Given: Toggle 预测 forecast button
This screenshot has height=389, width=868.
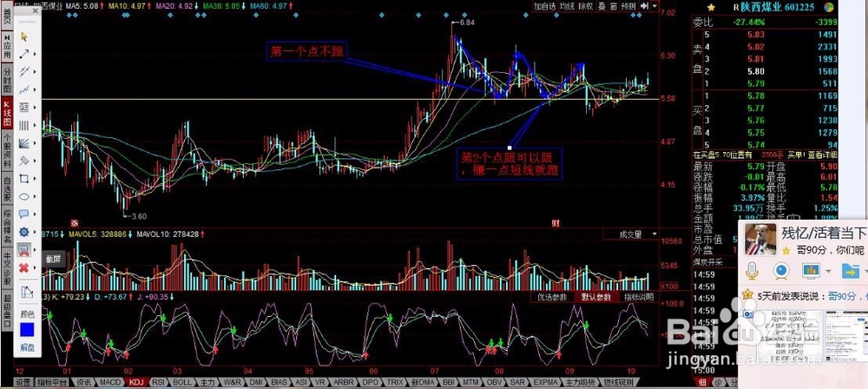Looking at the screenshot, I should (x=628, y=6).
